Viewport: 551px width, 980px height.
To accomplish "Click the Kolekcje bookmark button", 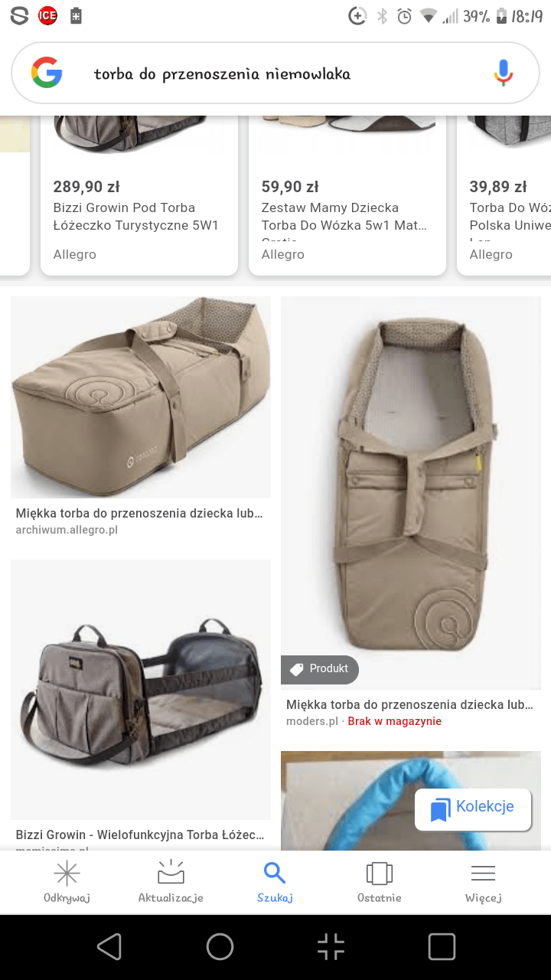I will pyautogui.click(x=473, y=809).
